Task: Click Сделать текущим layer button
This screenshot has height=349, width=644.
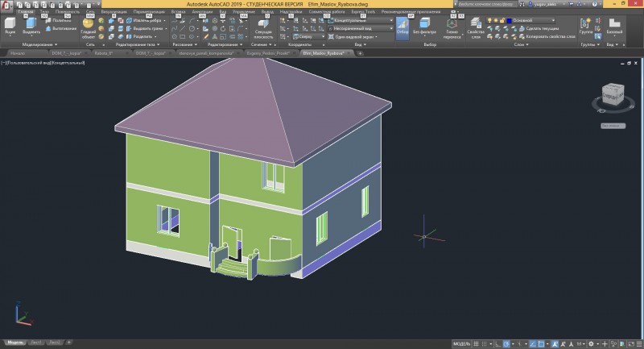Action: click(x=539, y=28)
